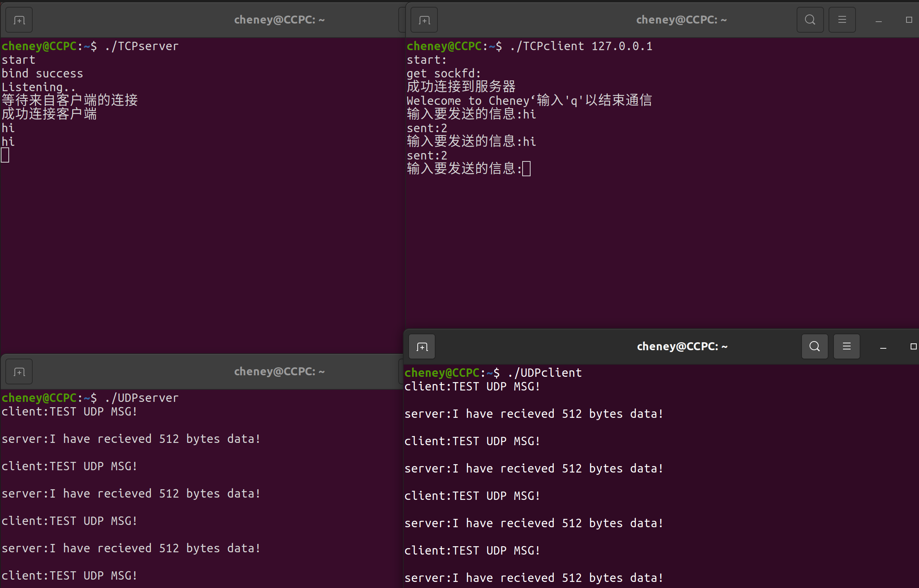Minimize the UDPclient terminal window
Viewport: 919px width, 588px height.
pyautogui.click(x=883, y=347)
